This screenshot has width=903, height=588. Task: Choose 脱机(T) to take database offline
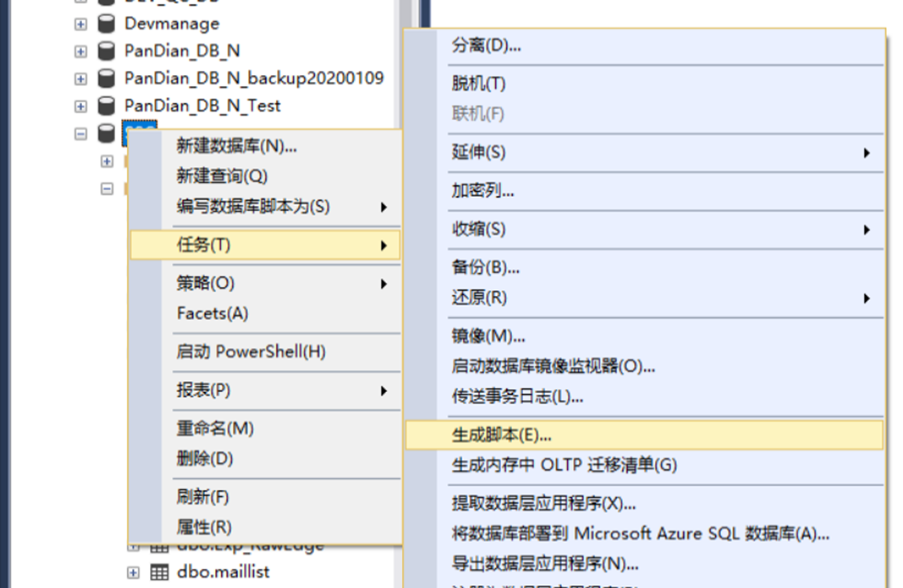pos(644,84)
